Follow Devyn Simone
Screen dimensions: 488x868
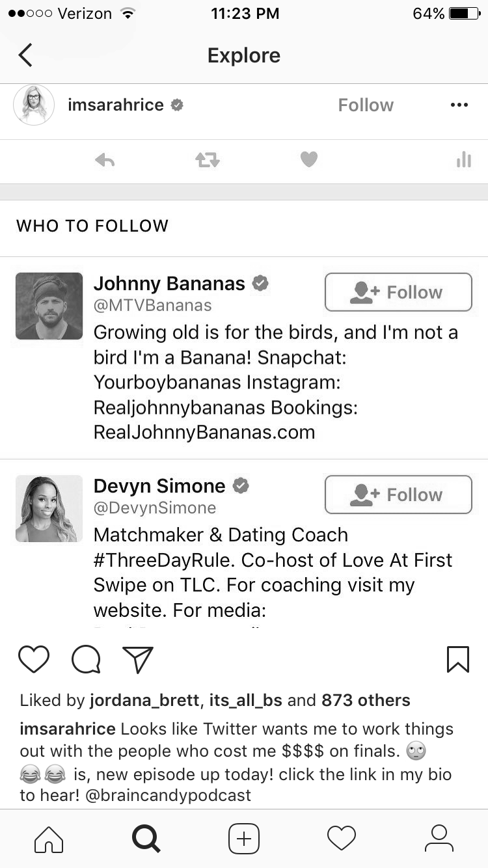[x=398, y=495]
